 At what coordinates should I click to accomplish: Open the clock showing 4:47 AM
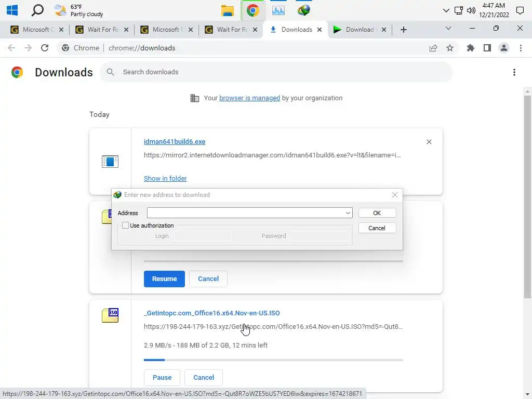click(x=494, y=10)
